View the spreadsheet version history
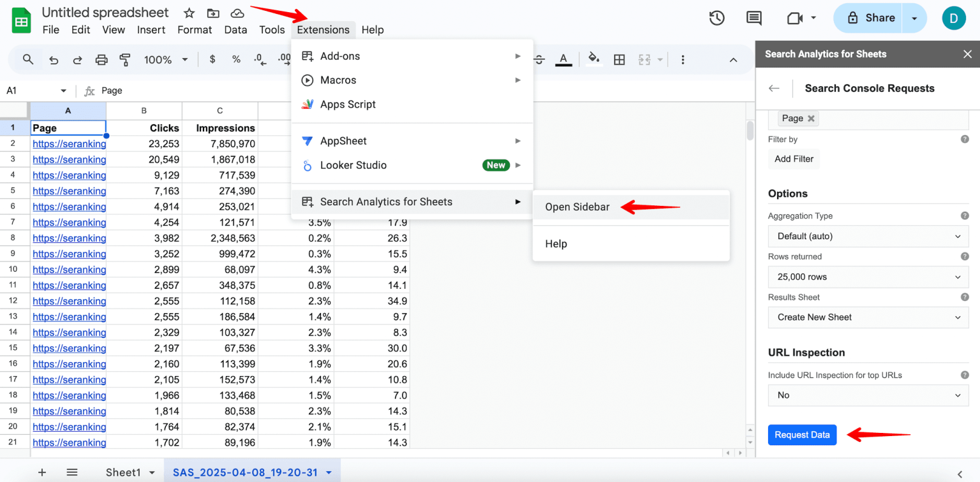This screenshot has width=980, height=482. 716,18
